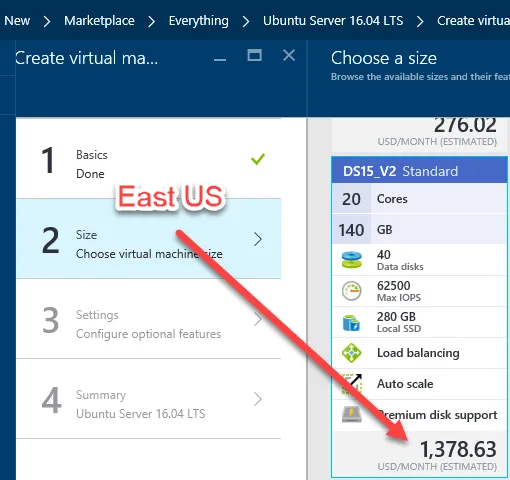Image resolution: width=510 pixels, height=480 pixels.
Task: Click the Premium disk support icon
Action: tap(352, 414)
